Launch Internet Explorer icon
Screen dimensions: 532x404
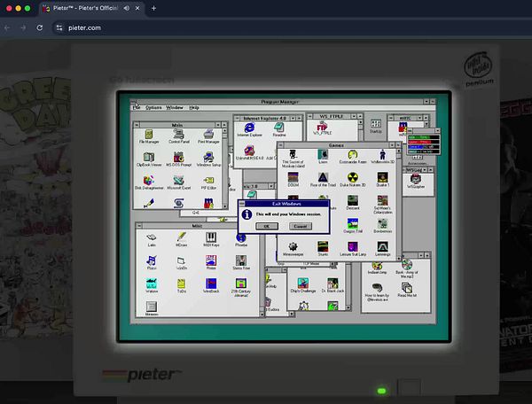point(249,130)
